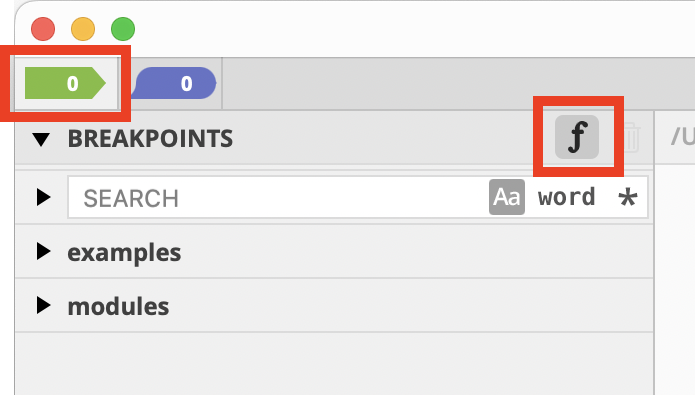This screenshot has height=395, width=695.
Task: Enable whole word matching in search
Action: tap(566, 197)
